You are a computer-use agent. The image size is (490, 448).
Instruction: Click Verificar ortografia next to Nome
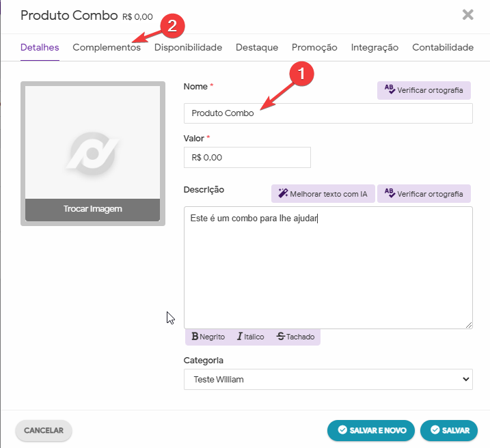(424, 91)
